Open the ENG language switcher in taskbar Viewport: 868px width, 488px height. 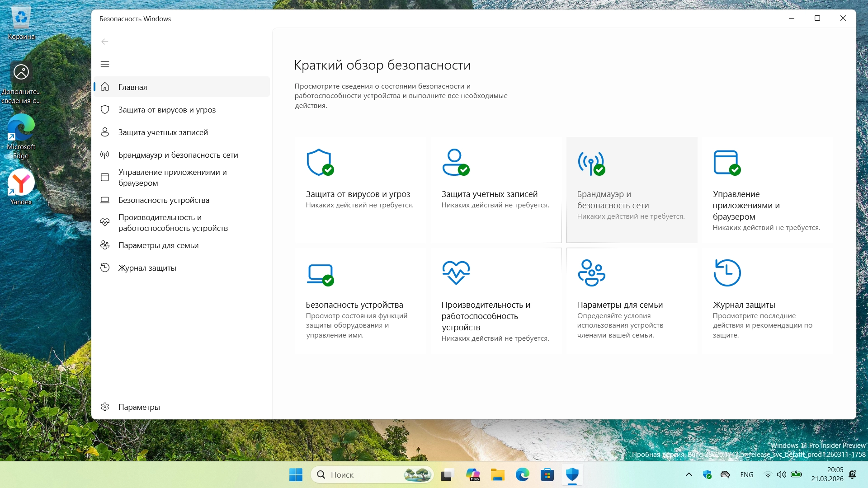(x=747, y=474)
